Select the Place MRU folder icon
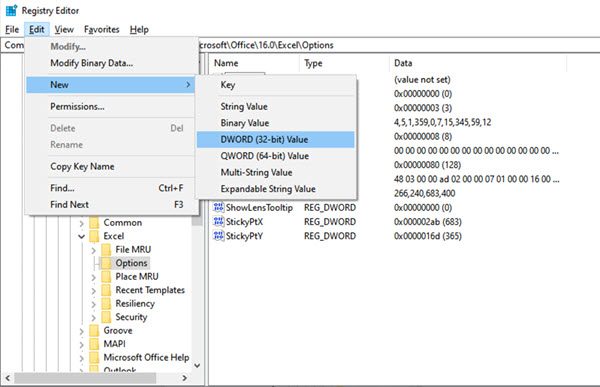The width and height of the screenshot is (600, 387). pyautogui.click(x=106, y=276)
